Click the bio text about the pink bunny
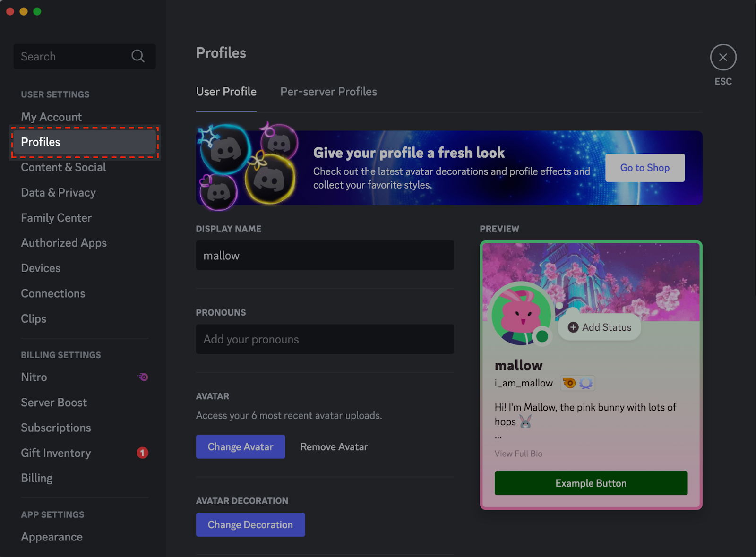 tap(585, 414)
